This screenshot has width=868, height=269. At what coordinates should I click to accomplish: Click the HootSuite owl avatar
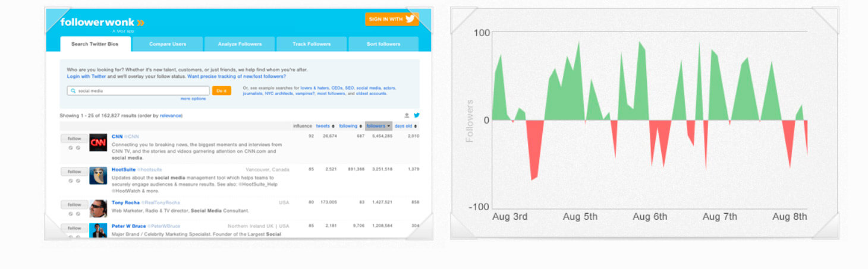[x=98, y=176]
